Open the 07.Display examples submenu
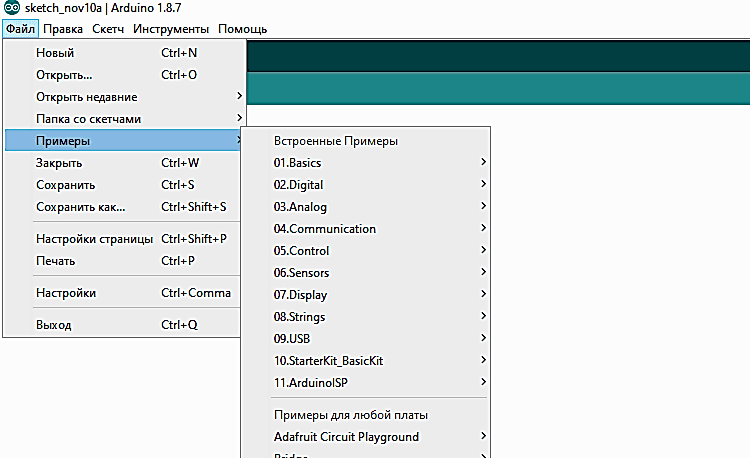The height and width of the screenshot is (458, 750). tap(300, 295)
